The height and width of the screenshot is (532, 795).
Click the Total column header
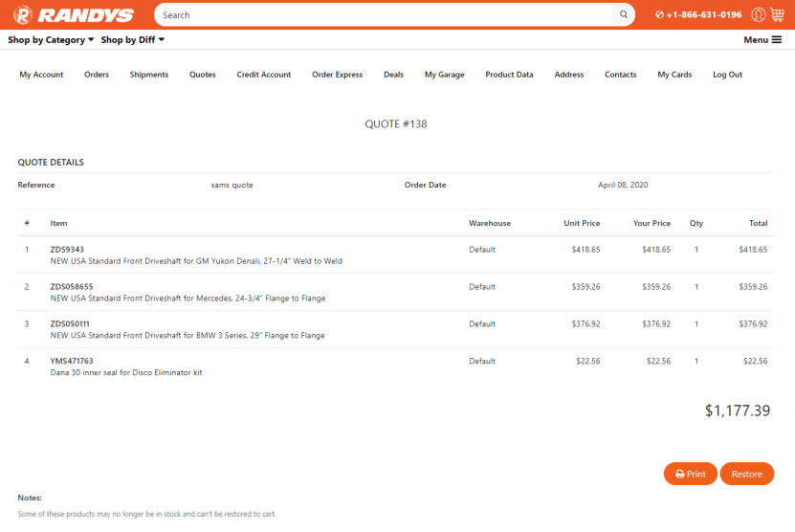click(x=758, y=223)
